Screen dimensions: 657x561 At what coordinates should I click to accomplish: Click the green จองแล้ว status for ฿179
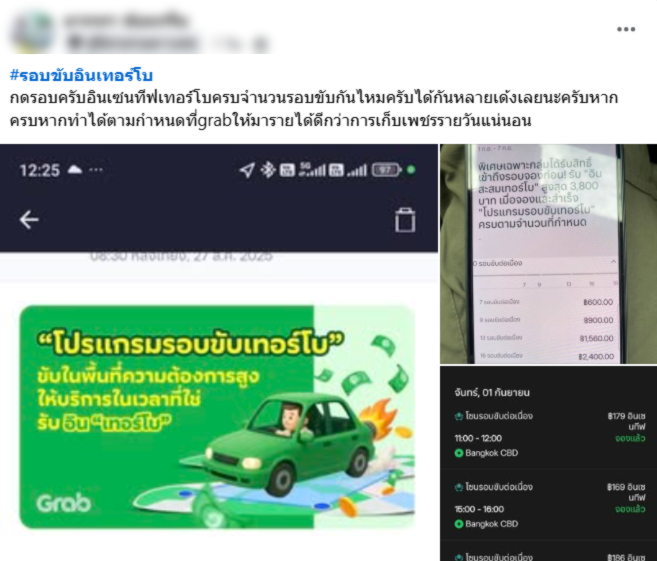click(x=630, y=438)
